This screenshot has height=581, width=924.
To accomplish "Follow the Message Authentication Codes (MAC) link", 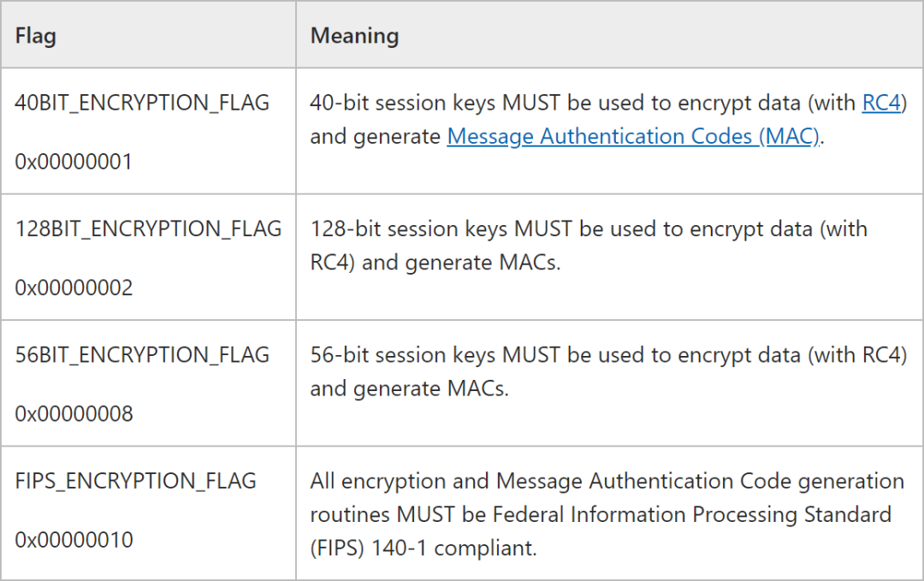I will tap(633, 137).
